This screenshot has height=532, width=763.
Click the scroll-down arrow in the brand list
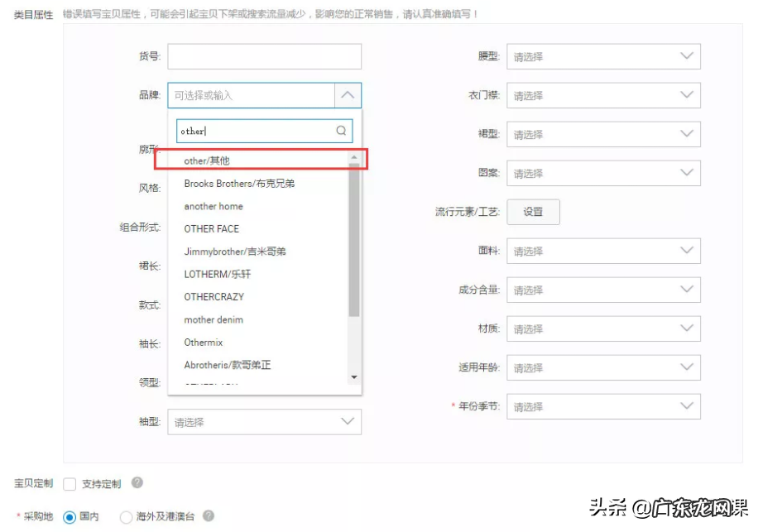[354, 378]
